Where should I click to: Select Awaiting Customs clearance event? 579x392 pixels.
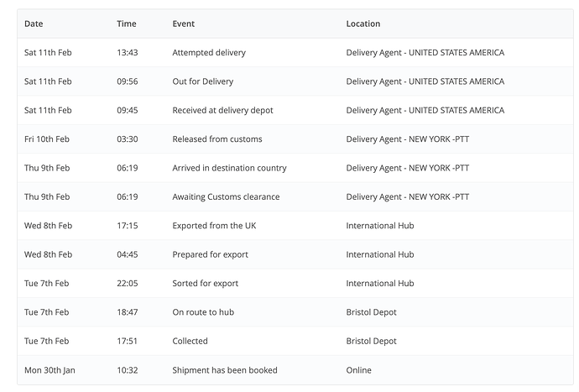[x=226, y=196]
